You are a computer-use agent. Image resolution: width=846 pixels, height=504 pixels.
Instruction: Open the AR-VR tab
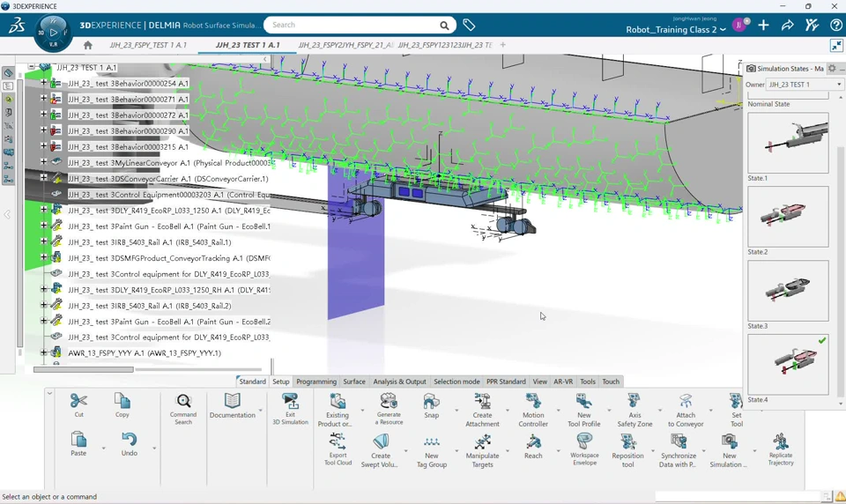point(563,382)
